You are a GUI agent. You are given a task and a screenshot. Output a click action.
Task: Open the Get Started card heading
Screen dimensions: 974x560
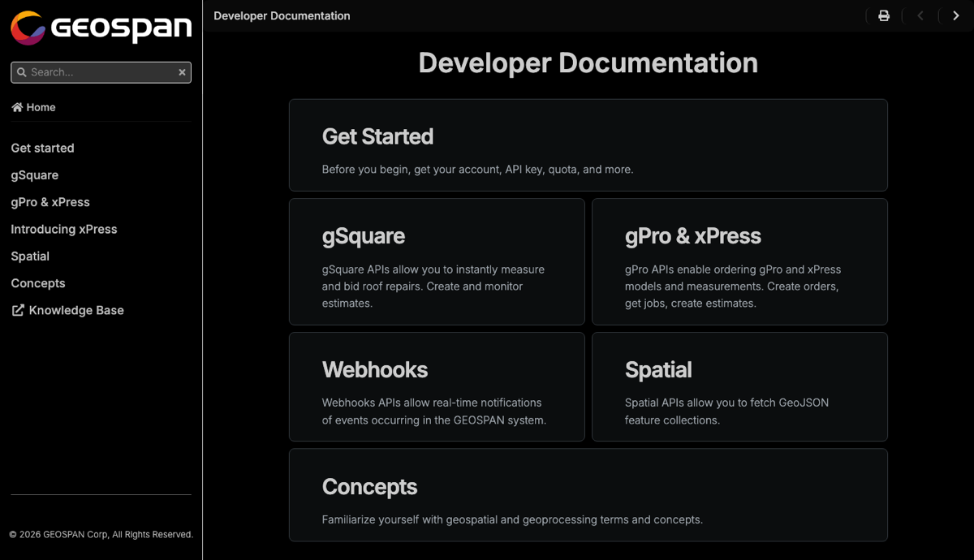(x=377, y=136)
